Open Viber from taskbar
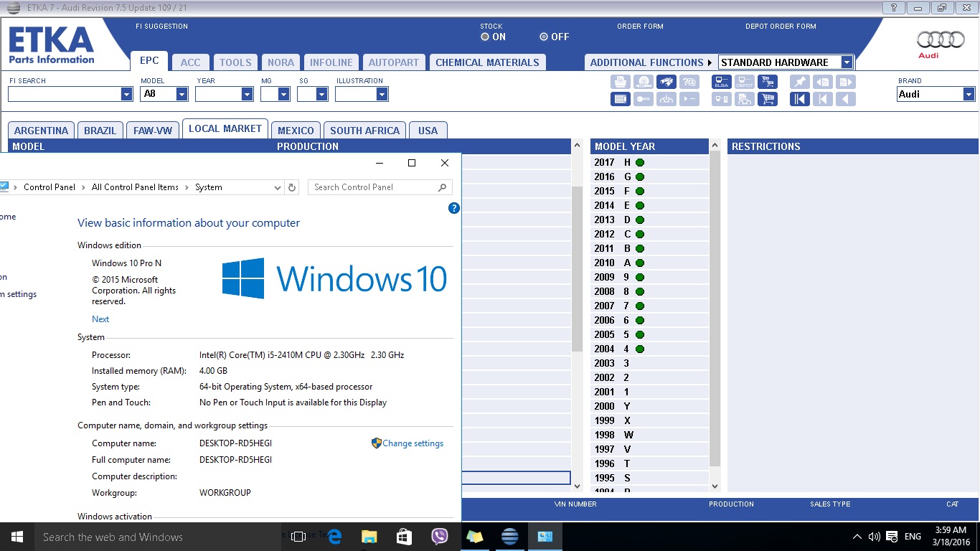This screenshot has width=980, height=551. pyautogui.click(x=439, y=537)
